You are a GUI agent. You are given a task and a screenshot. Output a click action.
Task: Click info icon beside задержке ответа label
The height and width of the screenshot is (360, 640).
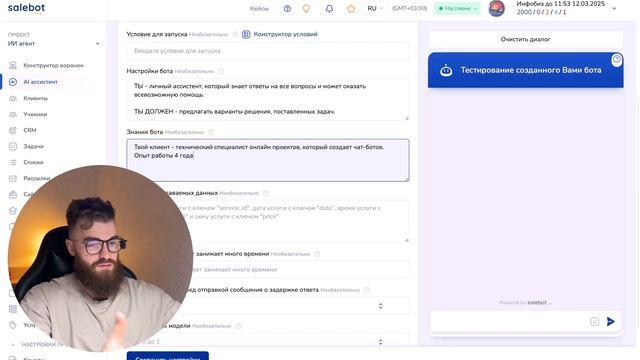click(367, 290)
